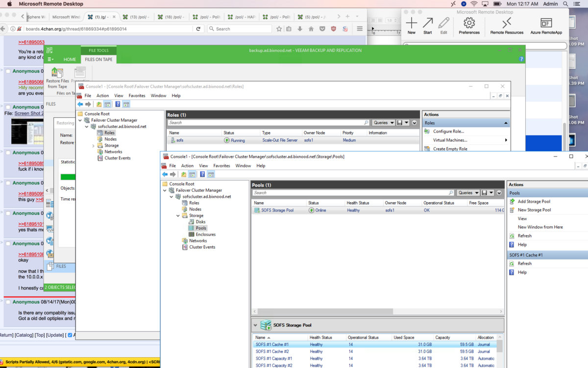588x368 pixels.
Task: Open Queries dropdown in Roles pane
Action: click(383, 123)
